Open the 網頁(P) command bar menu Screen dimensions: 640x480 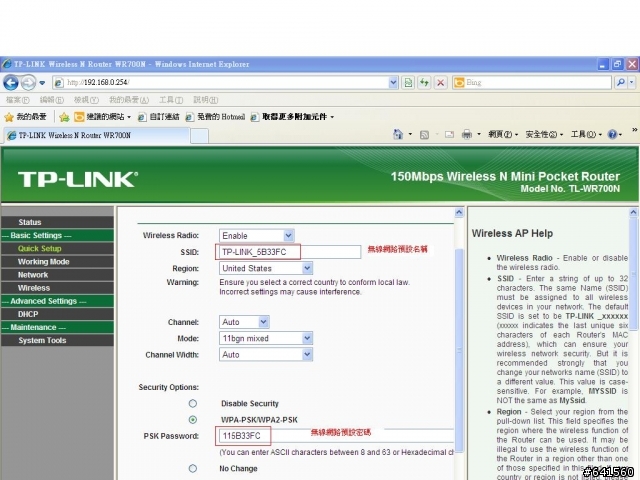coord(503,134)
